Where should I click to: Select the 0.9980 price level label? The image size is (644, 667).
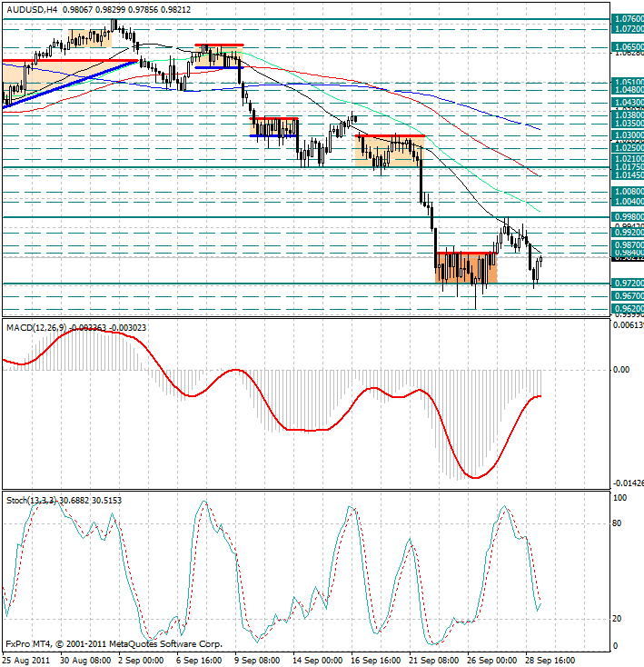coord(628,217)
